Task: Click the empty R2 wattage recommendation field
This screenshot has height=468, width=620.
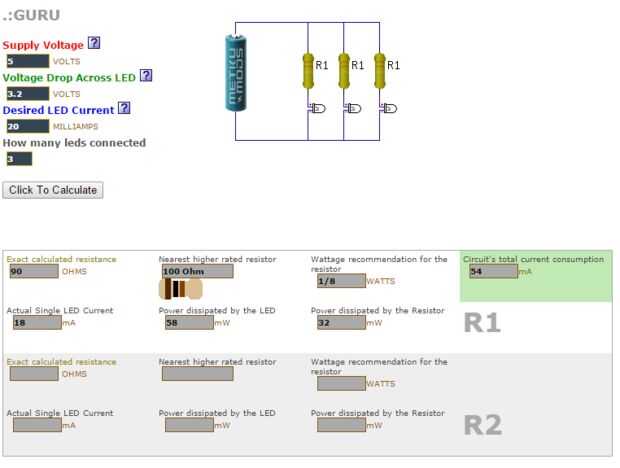Action: coord(341,383)
